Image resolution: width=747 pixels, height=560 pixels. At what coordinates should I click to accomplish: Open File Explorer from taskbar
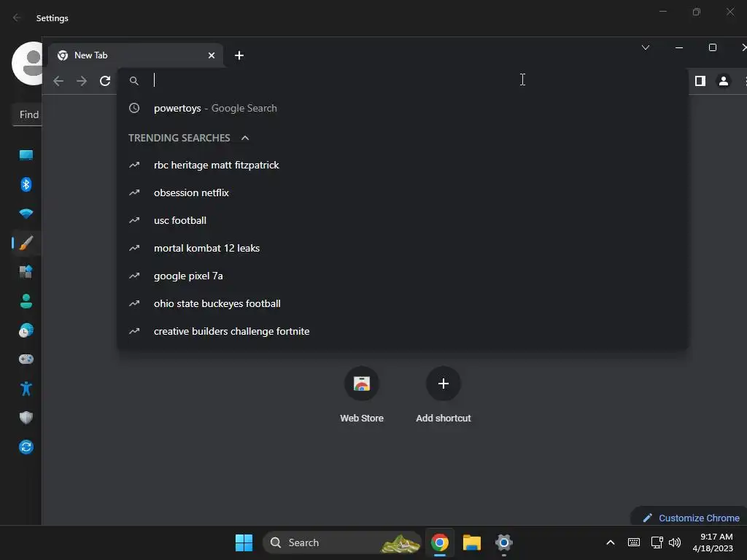(472, 542)
